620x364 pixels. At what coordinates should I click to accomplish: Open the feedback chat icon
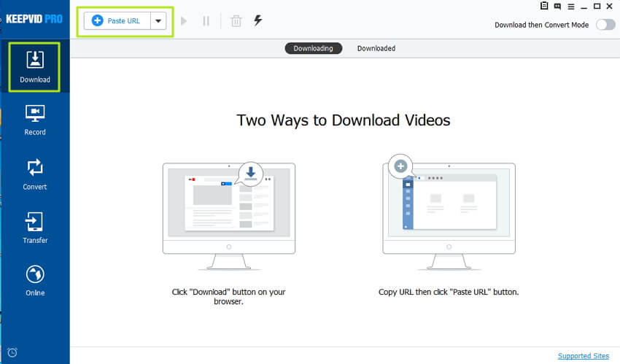[x=557, y=7]
